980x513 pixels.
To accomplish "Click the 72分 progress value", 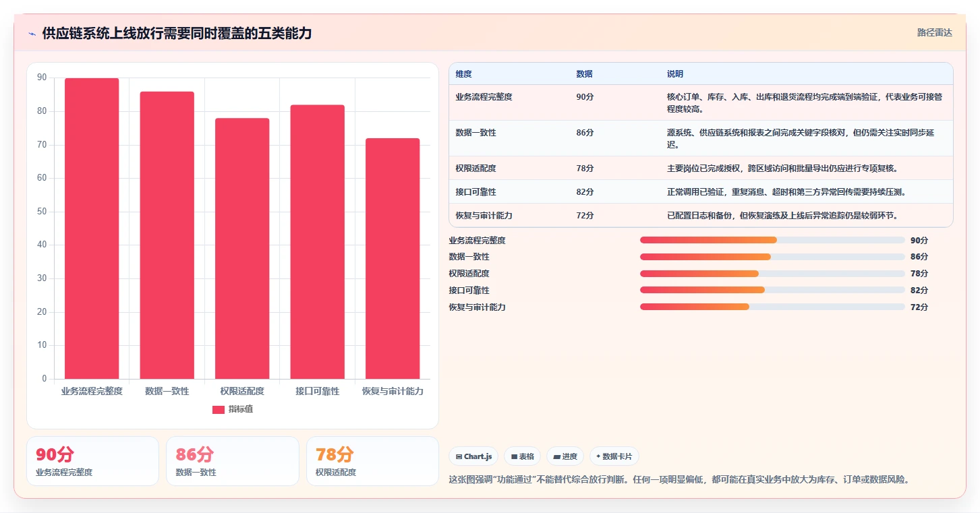I will pos(919,307).
